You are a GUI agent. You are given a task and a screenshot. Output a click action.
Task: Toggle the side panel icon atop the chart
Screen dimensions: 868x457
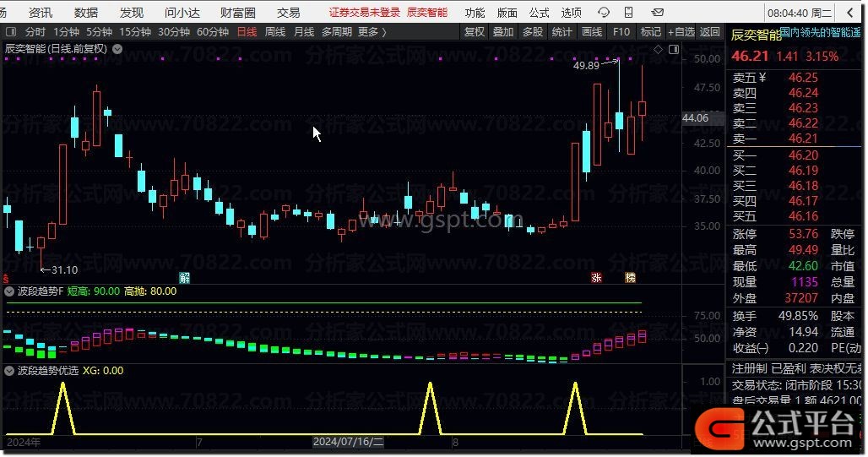click(x=674, y=49)
